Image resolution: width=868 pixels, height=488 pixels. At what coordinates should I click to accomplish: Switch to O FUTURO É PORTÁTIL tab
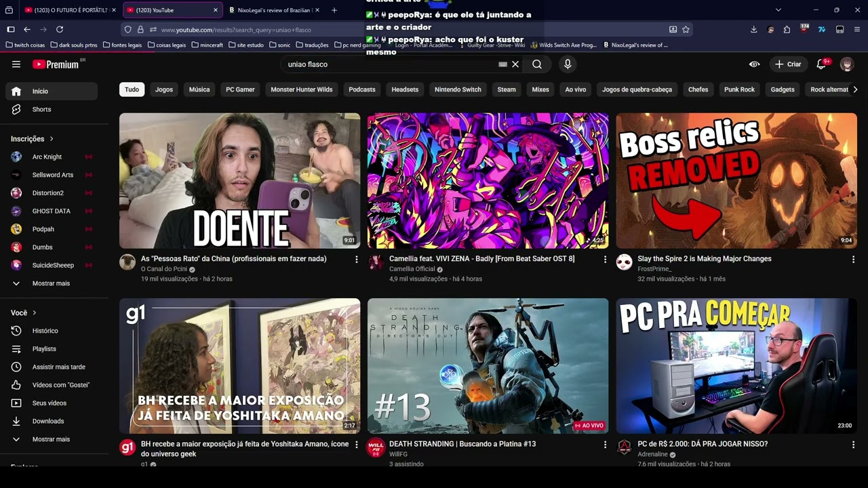pyautogui.click(x=71, y=10)
